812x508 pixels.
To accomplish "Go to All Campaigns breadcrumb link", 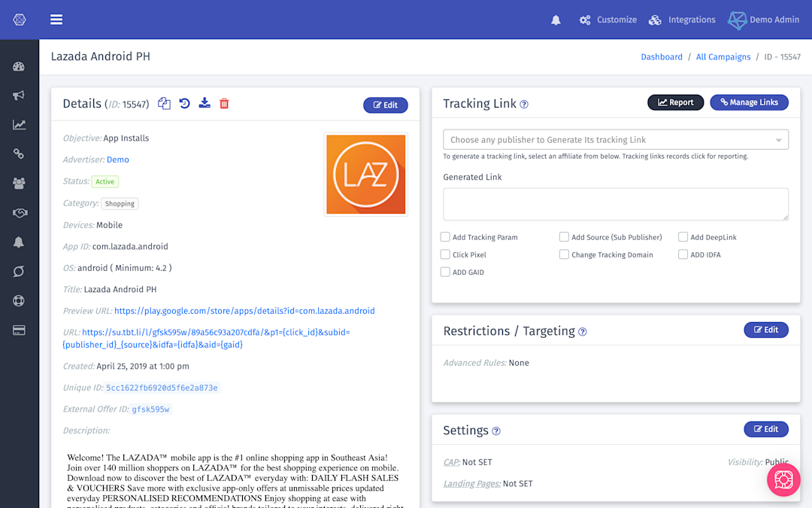I will [723, 57].
